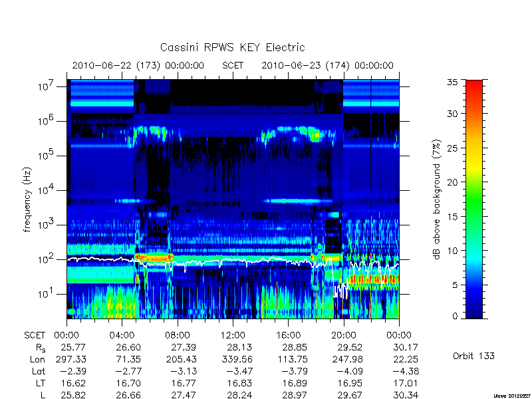The image size is (532, 399).
Task: Click the SCET time label 16:00
Action: point(289,335)
